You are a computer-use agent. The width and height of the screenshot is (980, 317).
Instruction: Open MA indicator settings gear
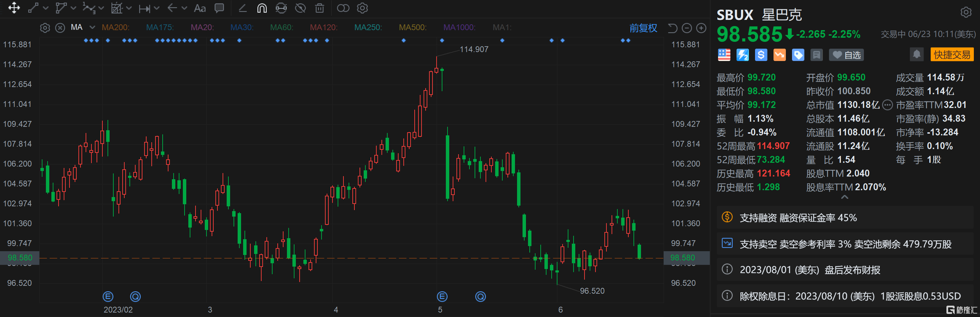(x=45, y=28)
